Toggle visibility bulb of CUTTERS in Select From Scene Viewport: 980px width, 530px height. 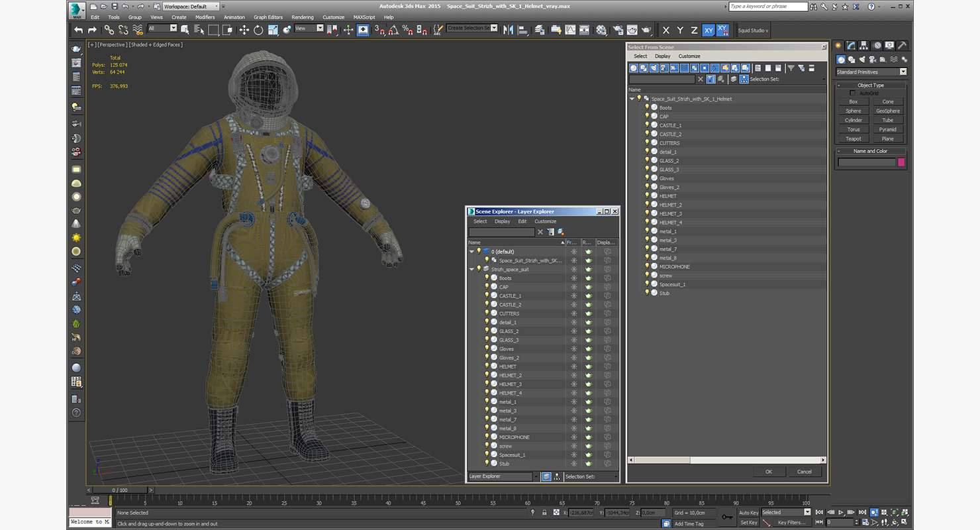(647, 142)
